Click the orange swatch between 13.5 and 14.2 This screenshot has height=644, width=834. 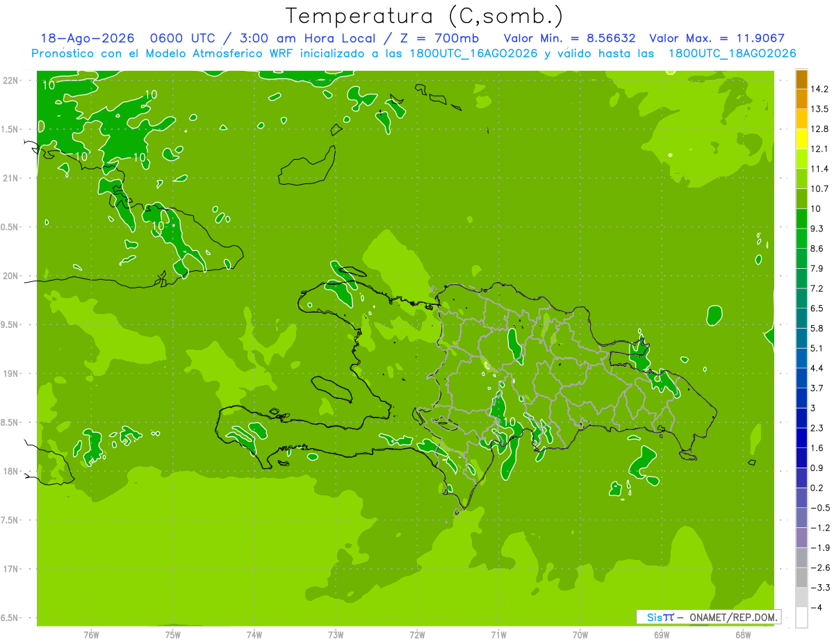(x=801, y=99)
